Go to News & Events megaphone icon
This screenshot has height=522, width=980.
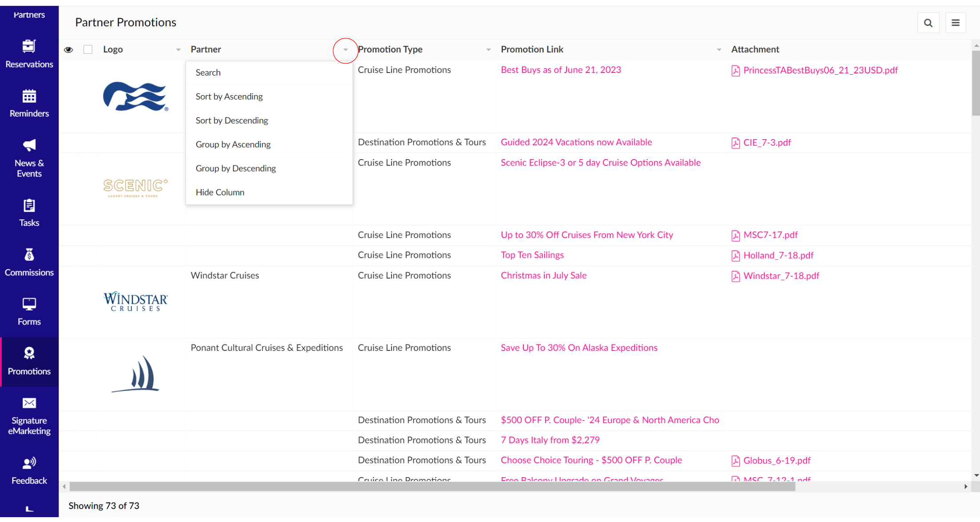29,145
